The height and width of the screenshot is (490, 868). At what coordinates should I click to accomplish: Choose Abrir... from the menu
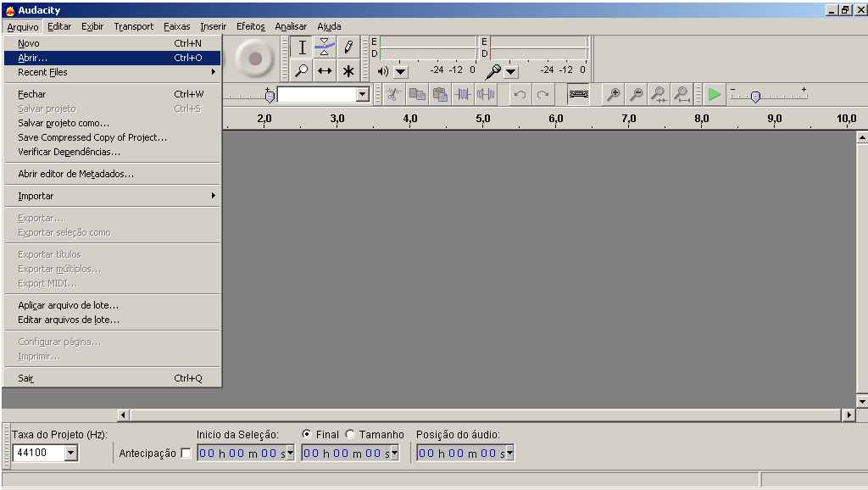[113, 58]
